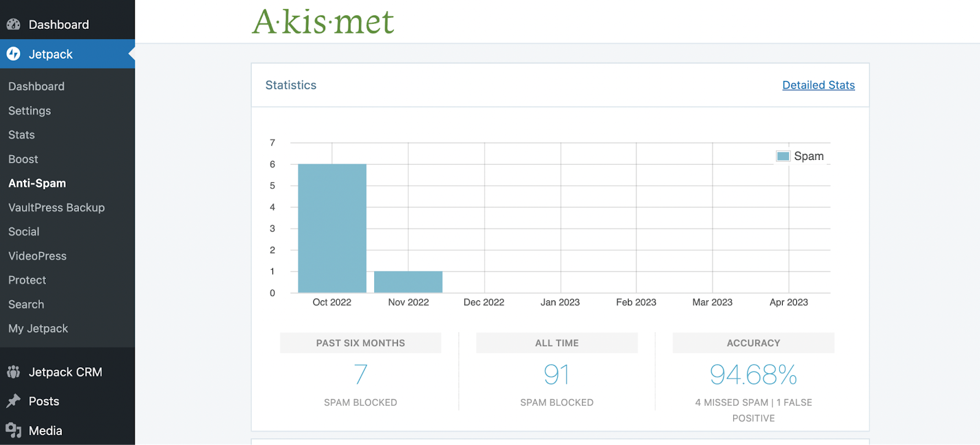Click the 4 MISSED SPAM text
Image resolution: width=980 pixels, height=445 pixels.
(731, 403)
